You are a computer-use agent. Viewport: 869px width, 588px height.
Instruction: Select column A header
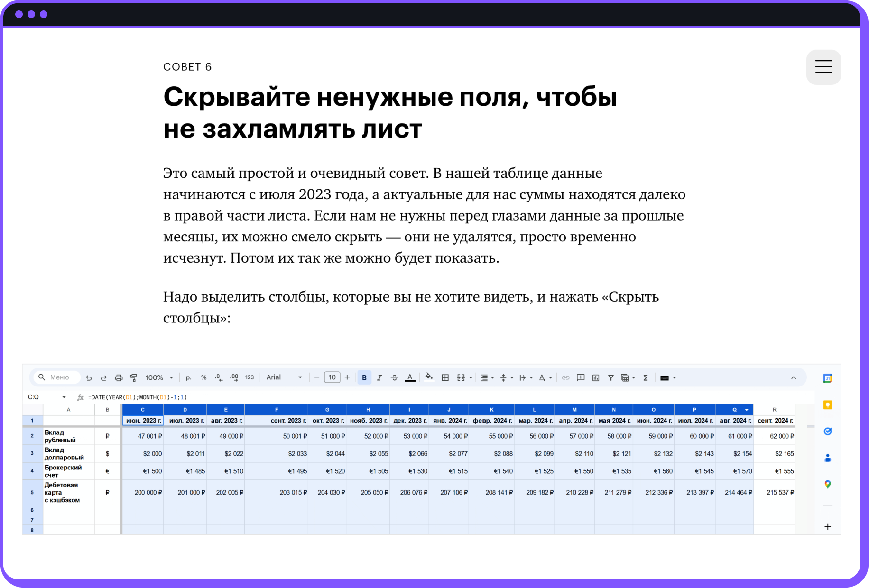69,410
